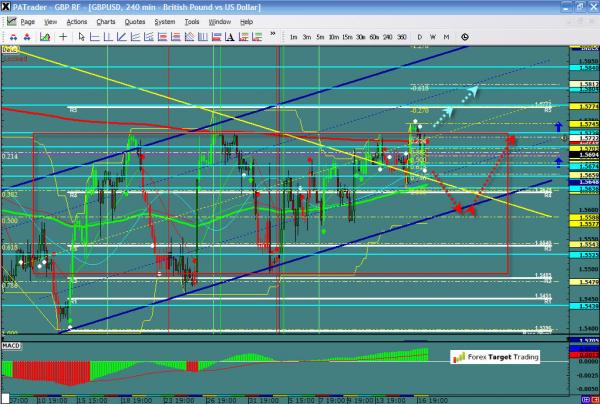
Task: Switch to the 15m timeframe
Action: (x=347, y=37)
